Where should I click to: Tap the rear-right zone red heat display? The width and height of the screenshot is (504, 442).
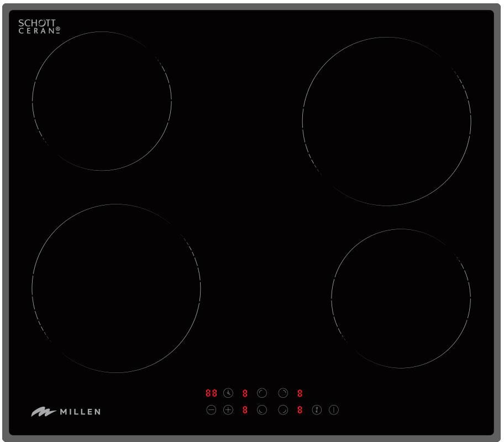300,393
